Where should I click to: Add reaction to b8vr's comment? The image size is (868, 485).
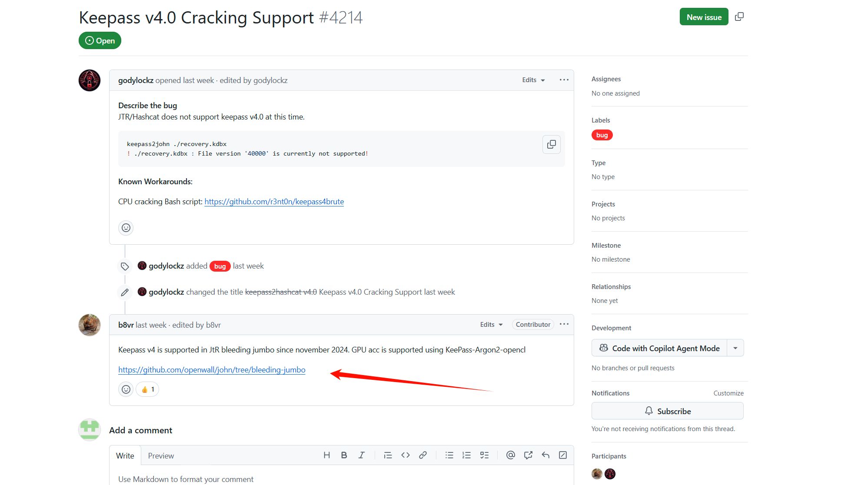click(x=126, y=389)
